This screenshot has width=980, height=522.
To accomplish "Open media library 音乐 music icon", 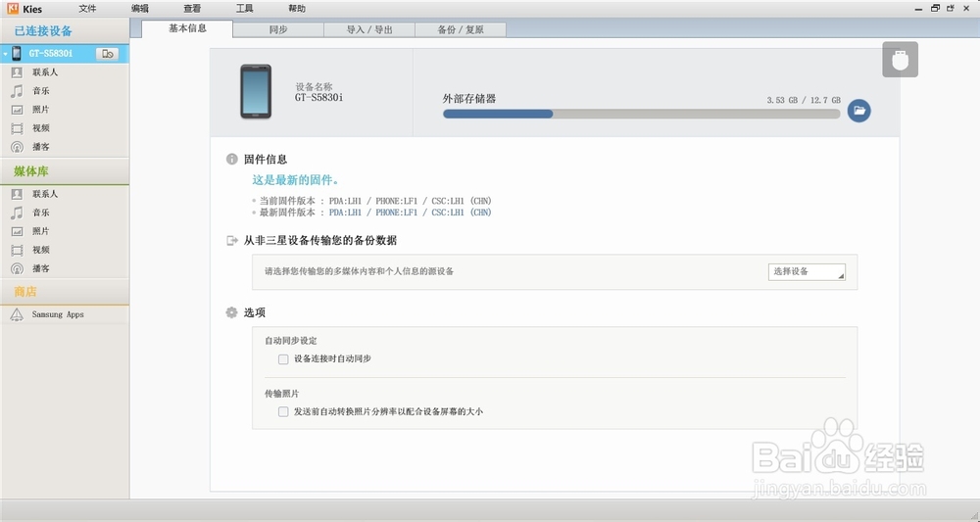I will point(17,213).
